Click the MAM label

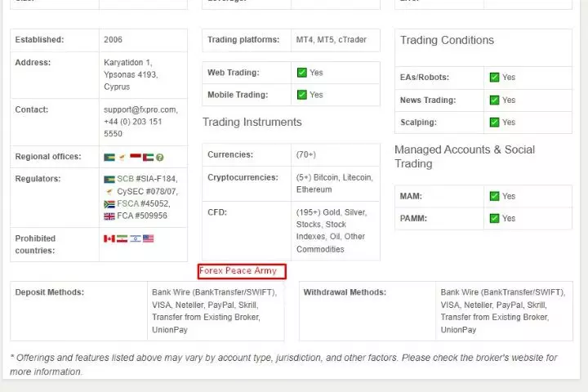pyautogui.click(x=411, y=196)
